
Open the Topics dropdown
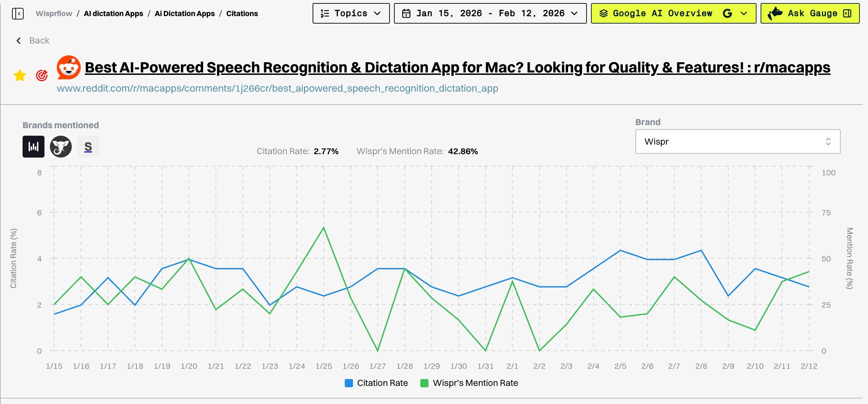tap(351, 14)
